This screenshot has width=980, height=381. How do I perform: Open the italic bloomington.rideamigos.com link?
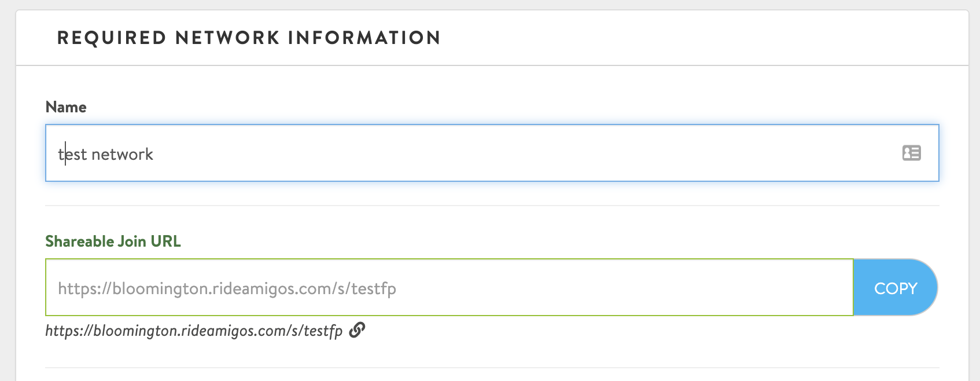(194, 331)
